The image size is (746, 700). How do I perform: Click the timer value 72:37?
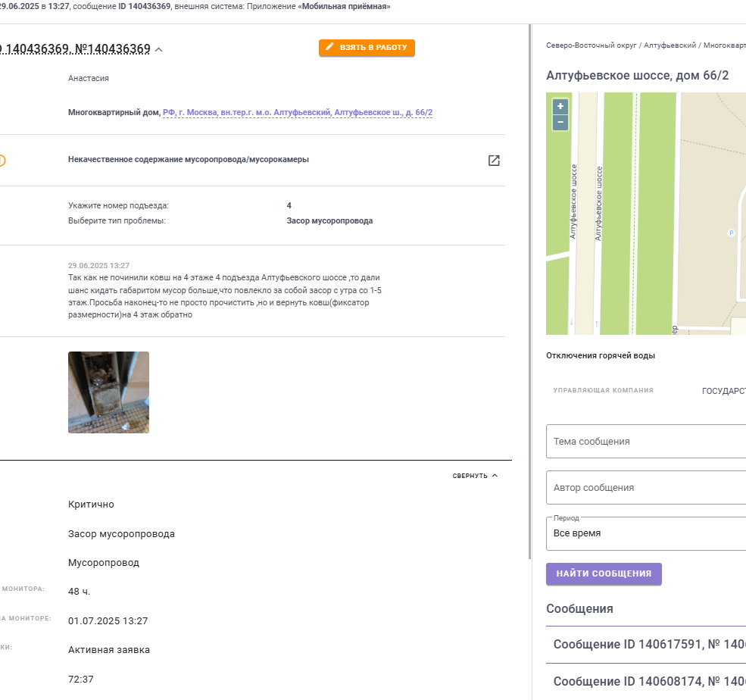pos(81,680)
